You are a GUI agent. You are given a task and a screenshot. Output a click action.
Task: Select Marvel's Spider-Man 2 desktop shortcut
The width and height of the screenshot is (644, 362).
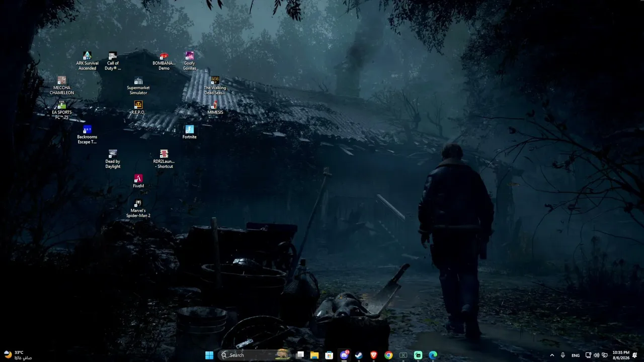tap(138, 209)
